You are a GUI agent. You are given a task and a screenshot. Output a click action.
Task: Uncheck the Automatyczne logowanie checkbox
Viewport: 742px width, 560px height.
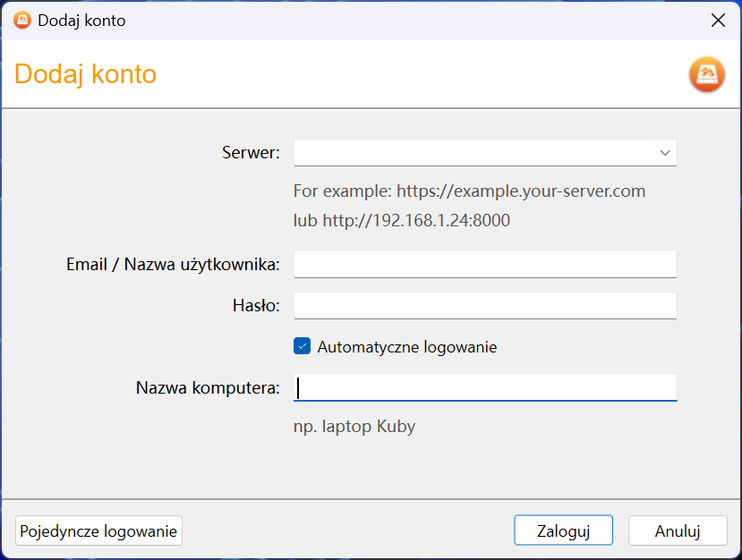pyautogui.click(x=302, y=346)
